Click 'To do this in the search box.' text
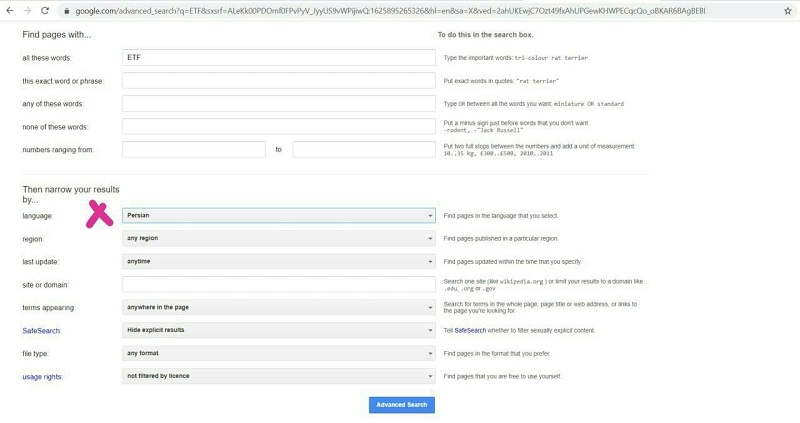Viewport: 800px width, 423px height. tap(485, 35)
